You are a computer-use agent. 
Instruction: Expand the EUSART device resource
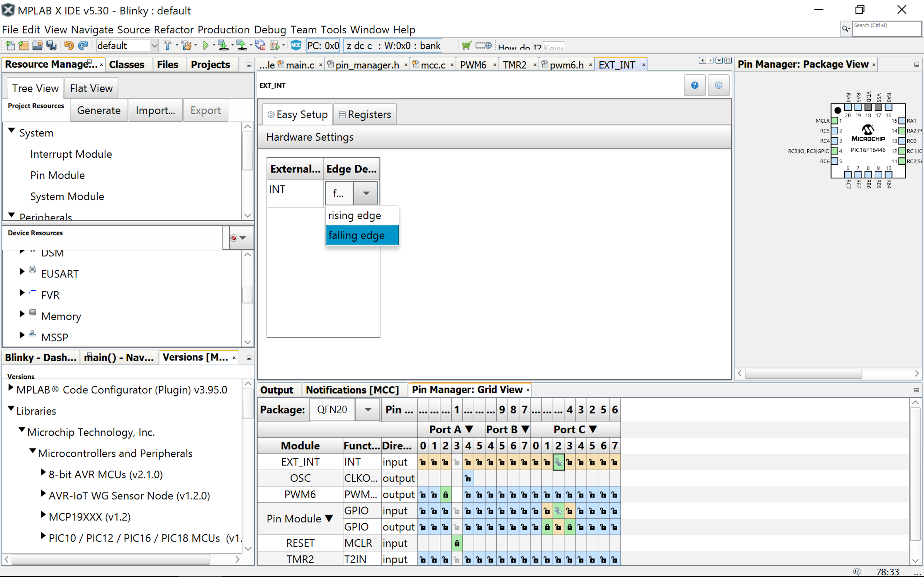point(22,272)
